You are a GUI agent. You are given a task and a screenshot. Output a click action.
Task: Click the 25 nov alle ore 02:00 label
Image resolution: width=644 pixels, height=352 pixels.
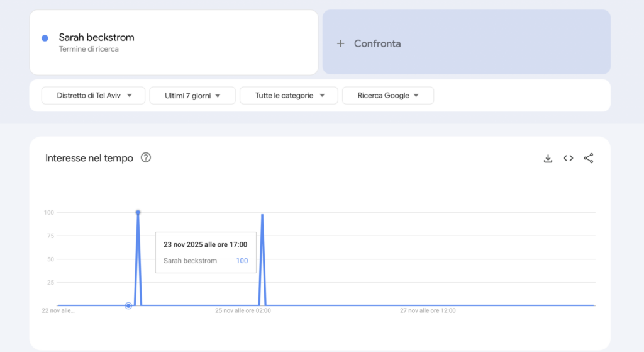243,311
